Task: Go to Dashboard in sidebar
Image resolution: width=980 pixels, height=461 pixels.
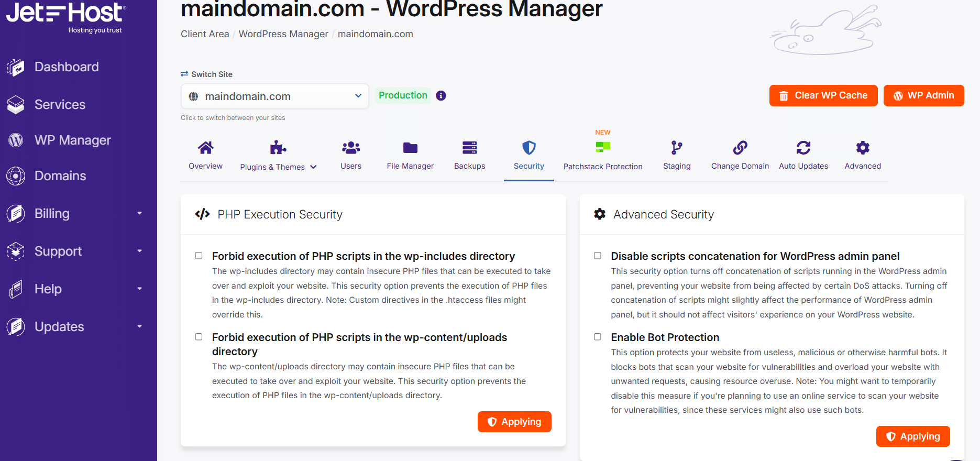Action: point(67,67)
